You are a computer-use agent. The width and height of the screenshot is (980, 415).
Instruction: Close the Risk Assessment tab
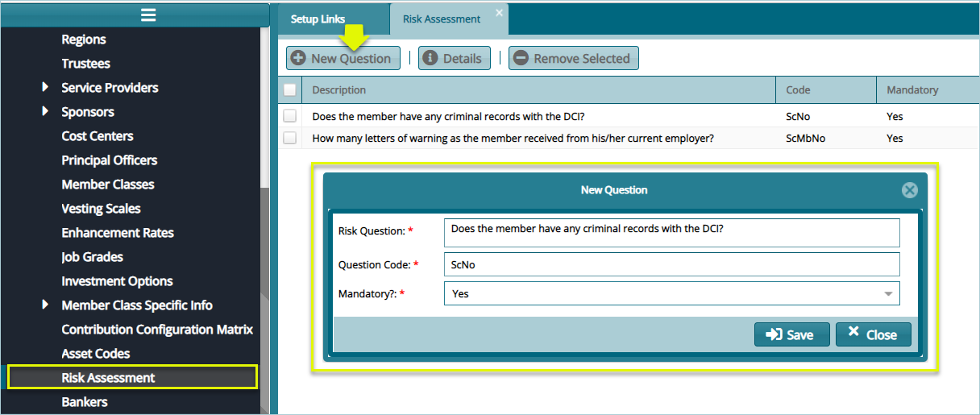[499, 13]
